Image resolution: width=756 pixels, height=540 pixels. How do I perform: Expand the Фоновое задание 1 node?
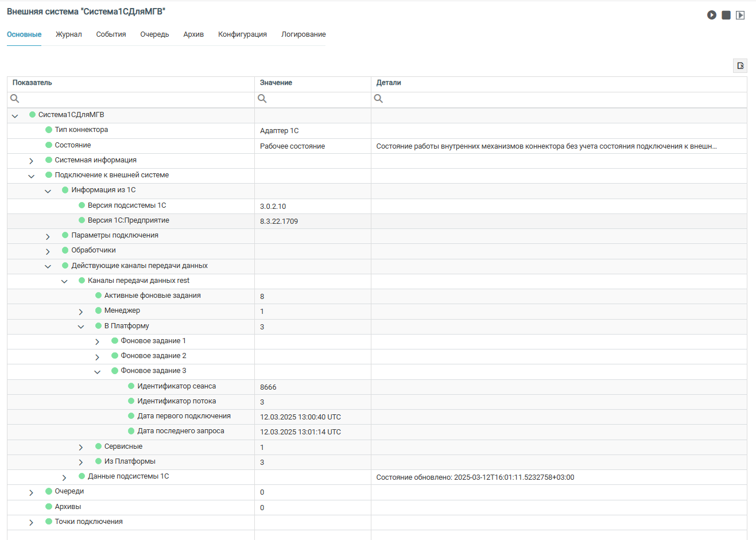(98, 341)
